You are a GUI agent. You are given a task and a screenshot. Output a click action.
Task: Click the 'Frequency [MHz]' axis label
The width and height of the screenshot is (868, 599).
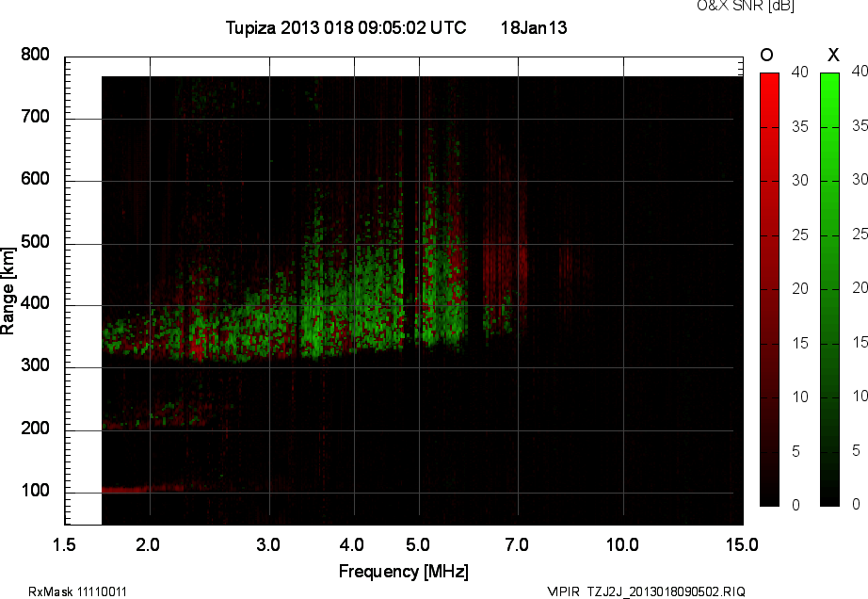[404, 572]
